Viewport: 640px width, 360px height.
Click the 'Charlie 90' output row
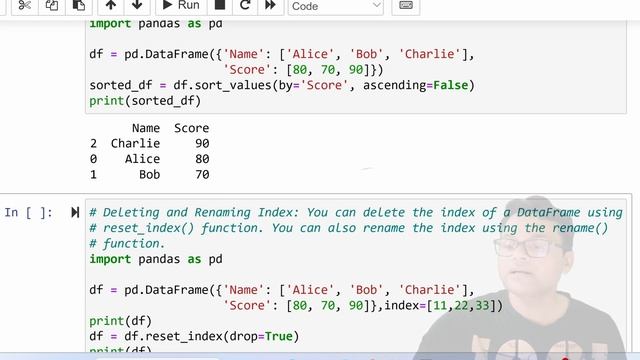pos(149,144)
